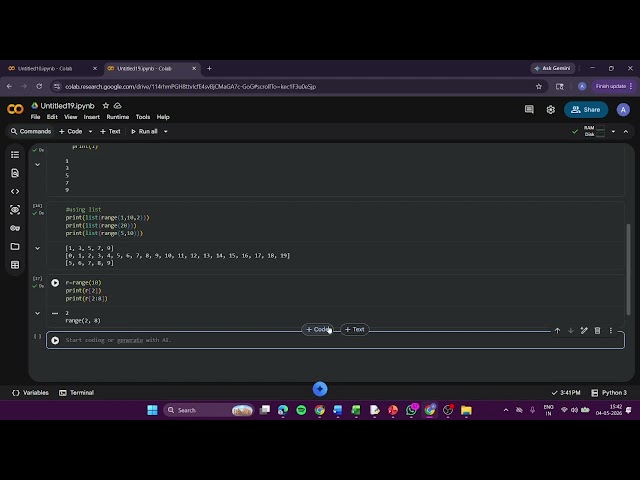
Task: Open WhatsApp from the taskbar
Action: tap(411, 410)
